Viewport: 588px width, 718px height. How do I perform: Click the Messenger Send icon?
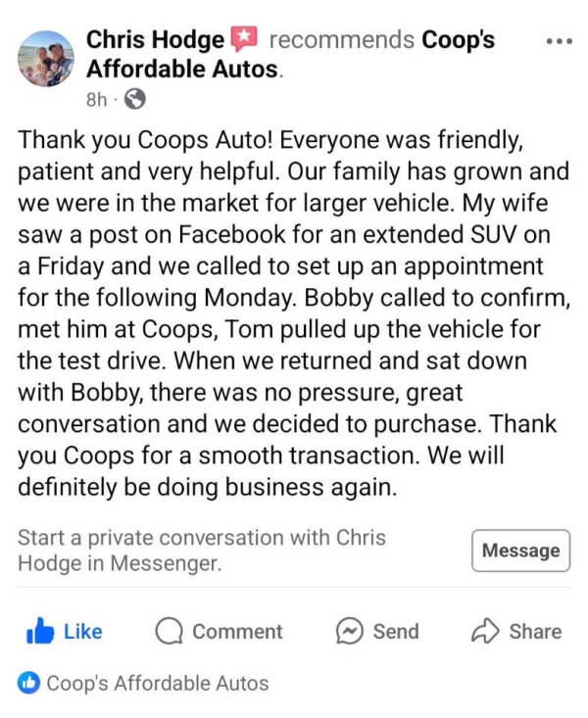click(350, 632)
